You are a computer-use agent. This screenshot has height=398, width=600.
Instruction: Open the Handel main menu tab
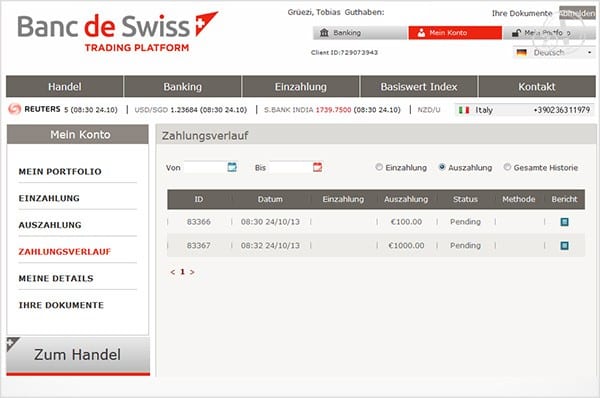tap(65, 86)
